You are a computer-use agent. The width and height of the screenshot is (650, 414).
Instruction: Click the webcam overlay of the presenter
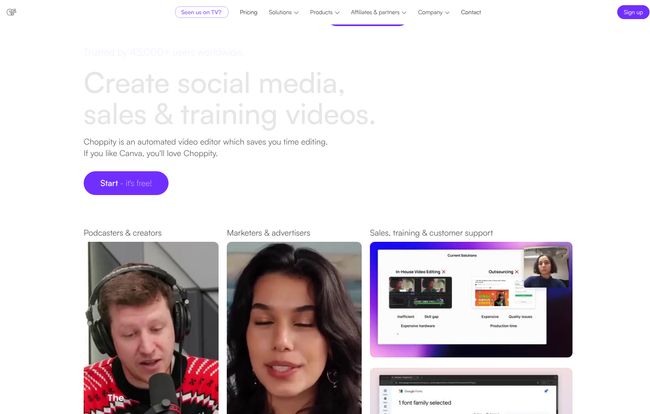[547, 267]
